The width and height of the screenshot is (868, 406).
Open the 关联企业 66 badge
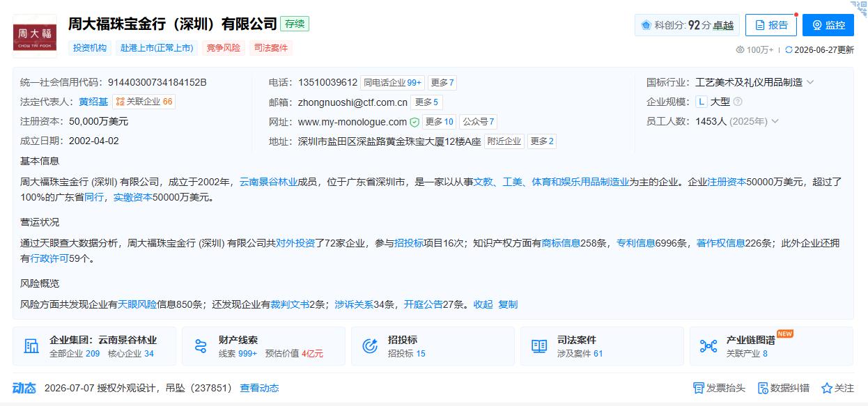[144, 102]
